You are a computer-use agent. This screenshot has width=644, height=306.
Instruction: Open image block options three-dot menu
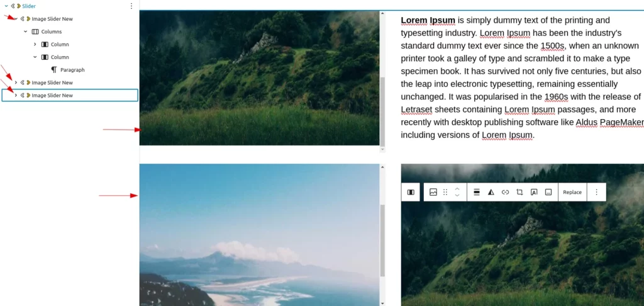tap(596, 192)
